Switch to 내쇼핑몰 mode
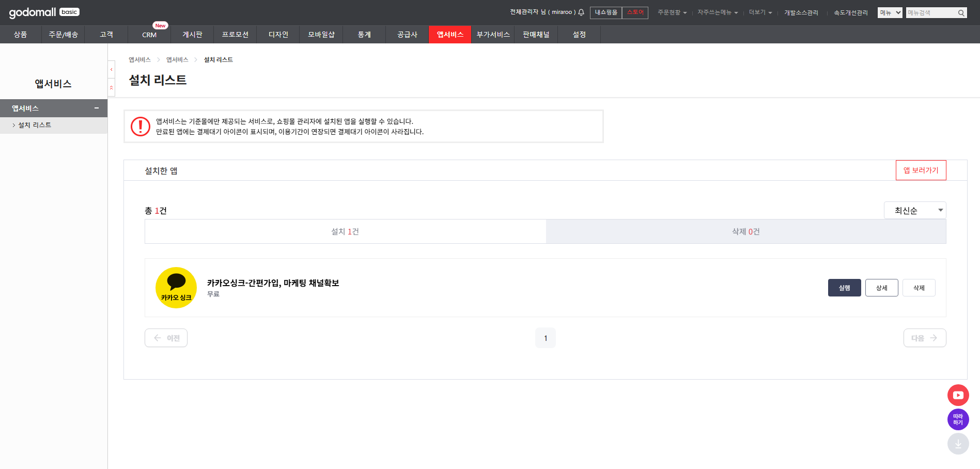 [606, 12]
